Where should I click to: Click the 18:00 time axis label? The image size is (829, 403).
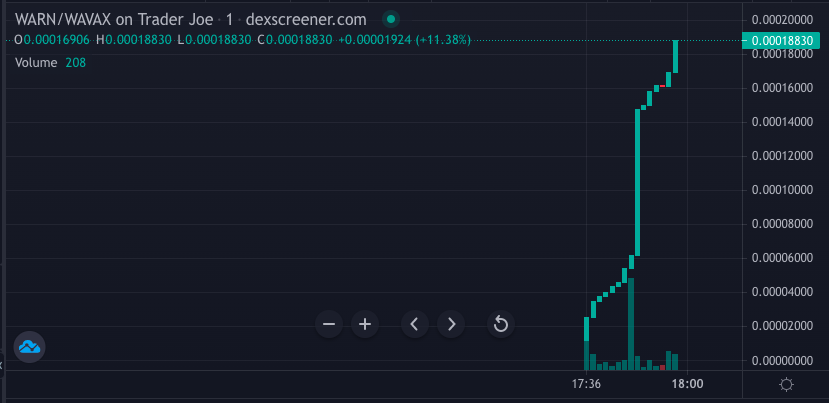(x=687, y=384)
